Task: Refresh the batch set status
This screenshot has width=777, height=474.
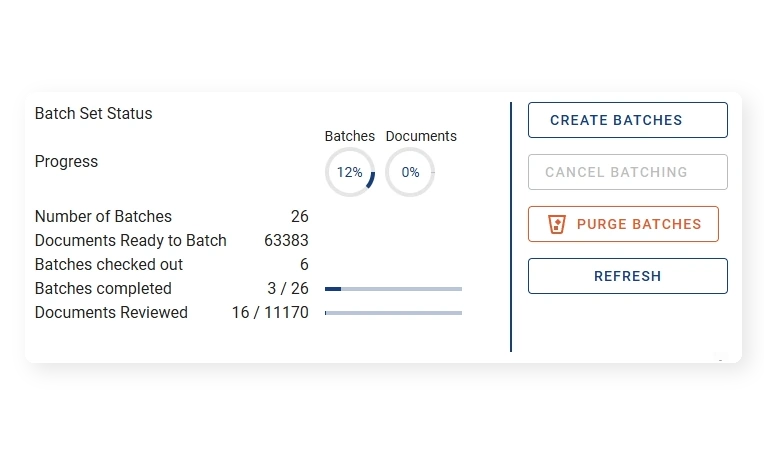Action: 627,276
